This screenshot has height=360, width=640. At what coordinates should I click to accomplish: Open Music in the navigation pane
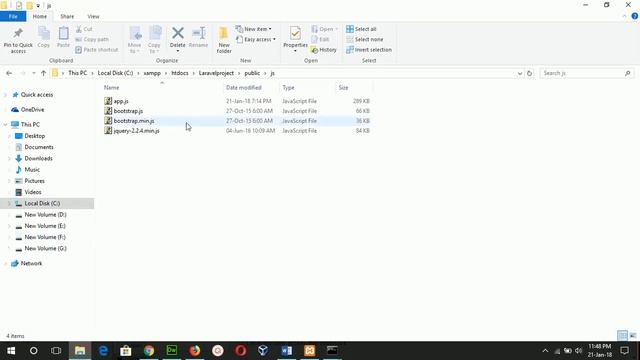32,169
